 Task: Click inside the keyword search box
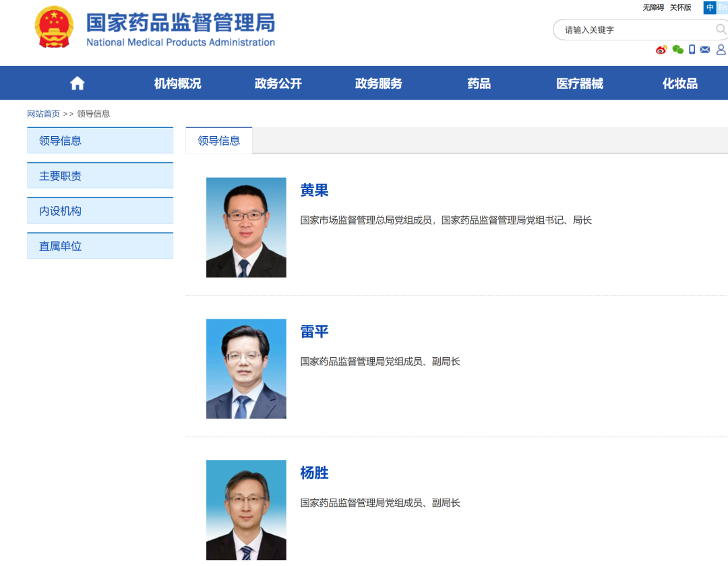coord(627,30)
